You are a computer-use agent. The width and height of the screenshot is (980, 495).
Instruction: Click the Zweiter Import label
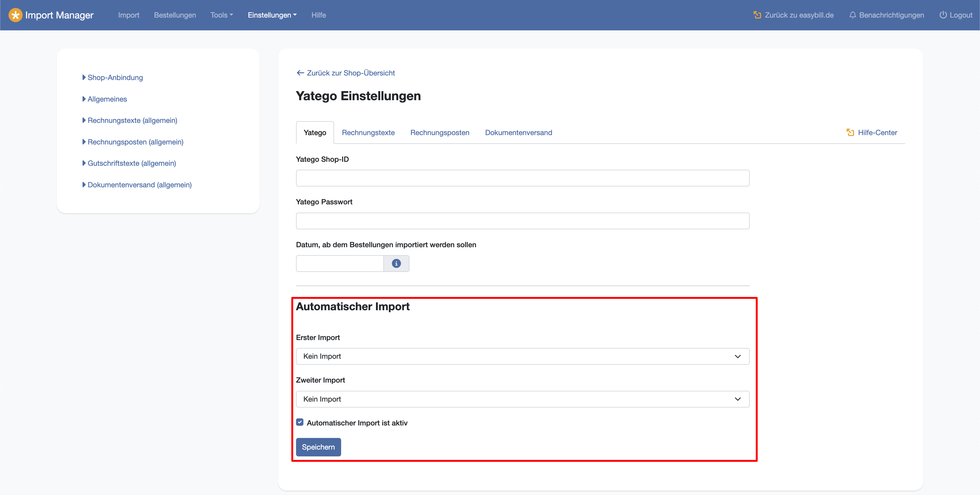320,380
